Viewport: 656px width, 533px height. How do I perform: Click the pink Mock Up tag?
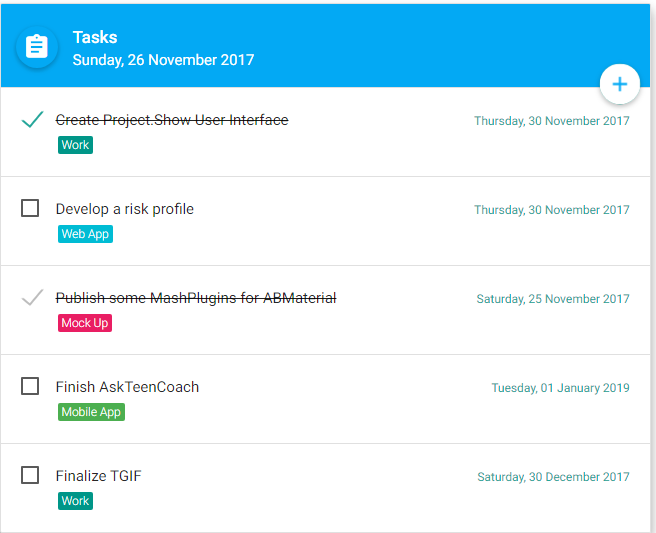pos(85,323)
